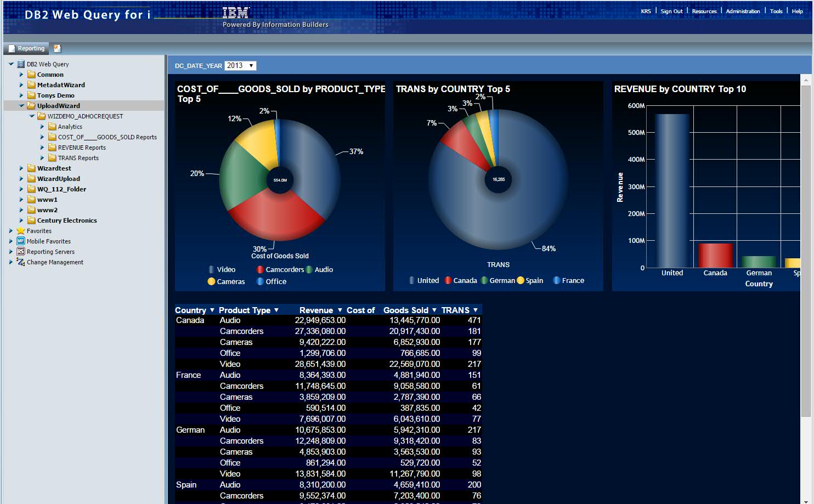This screenshot has width=814, height=504.
Task: Collapse the DB2 Web Query root node
Action: 10,64
